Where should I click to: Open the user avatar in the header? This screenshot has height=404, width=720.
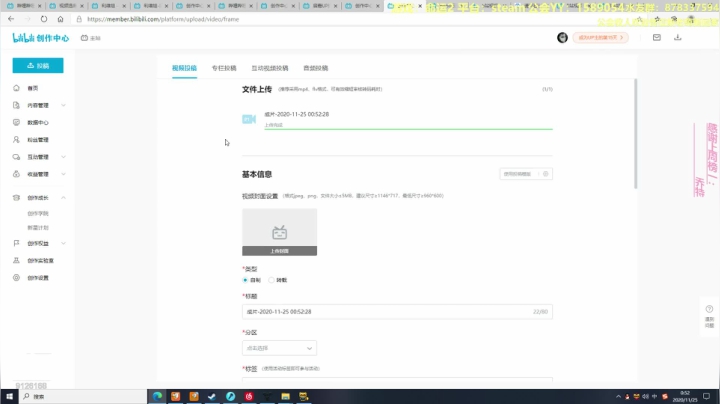[562, 38]
